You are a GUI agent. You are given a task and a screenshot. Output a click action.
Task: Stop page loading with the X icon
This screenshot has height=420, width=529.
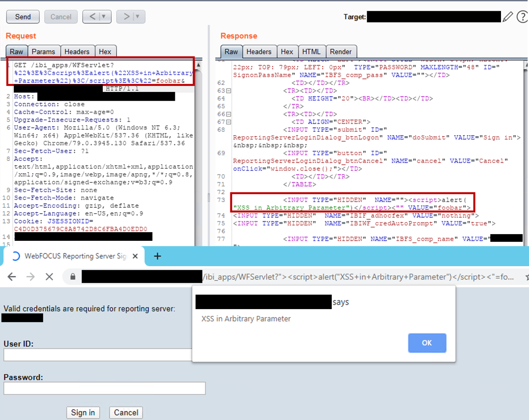coord(49,277)
